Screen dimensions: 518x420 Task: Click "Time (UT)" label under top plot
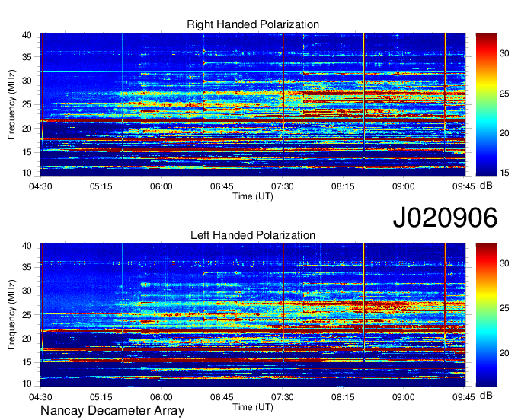tap(253, 196)
